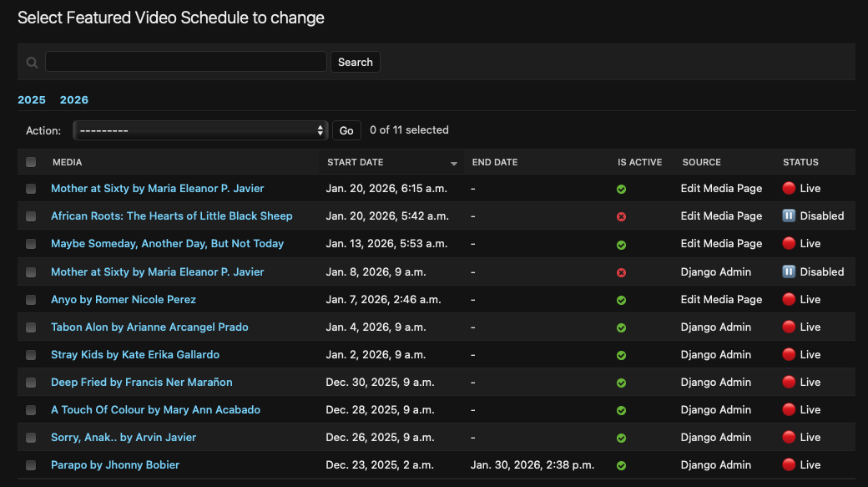Viewport: 868px width, 487px height.
Task: Click green active icon for Anyo row
Action: (x=621, y=300)
